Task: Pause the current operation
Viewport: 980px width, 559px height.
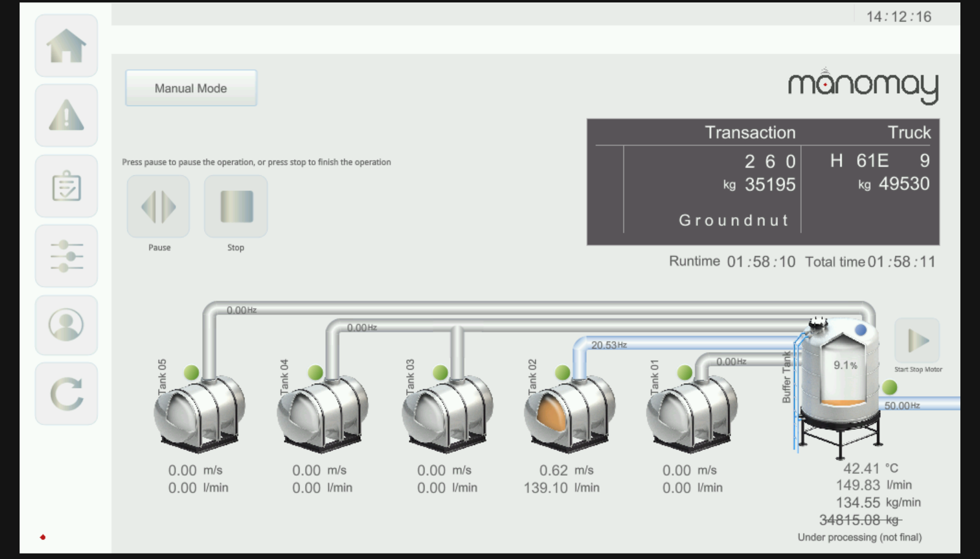Action: point(159,206)
